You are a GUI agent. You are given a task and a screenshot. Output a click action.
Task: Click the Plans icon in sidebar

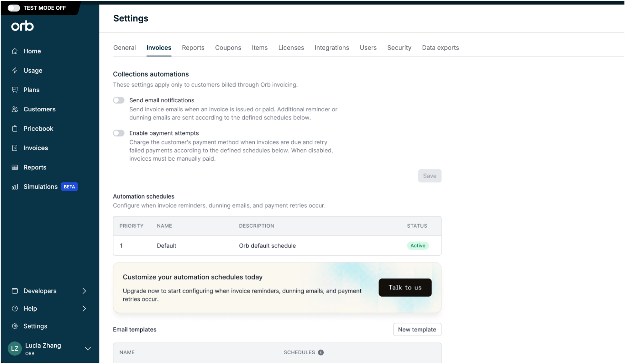coord(15,90)
